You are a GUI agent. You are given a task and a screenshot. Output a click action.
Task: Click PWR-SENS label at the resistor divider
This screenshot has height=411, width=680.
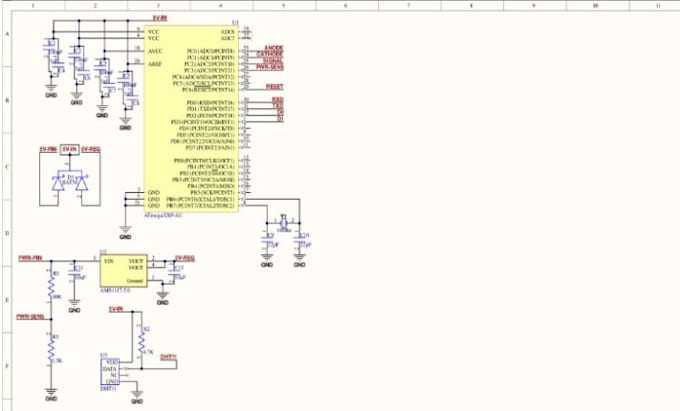30,317
